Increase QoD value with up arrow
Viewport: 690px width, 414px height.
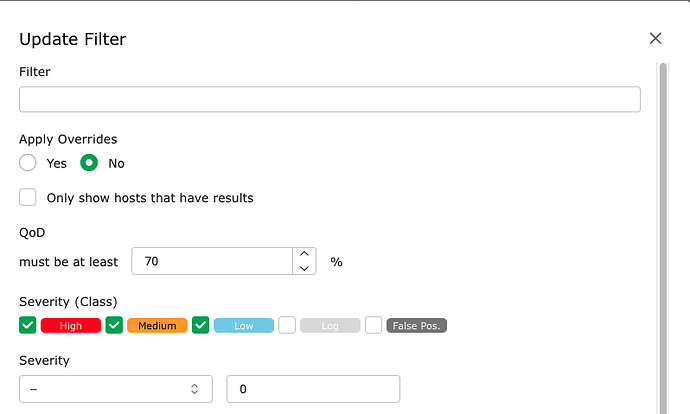pyautogui.click(x=304, y=254)
